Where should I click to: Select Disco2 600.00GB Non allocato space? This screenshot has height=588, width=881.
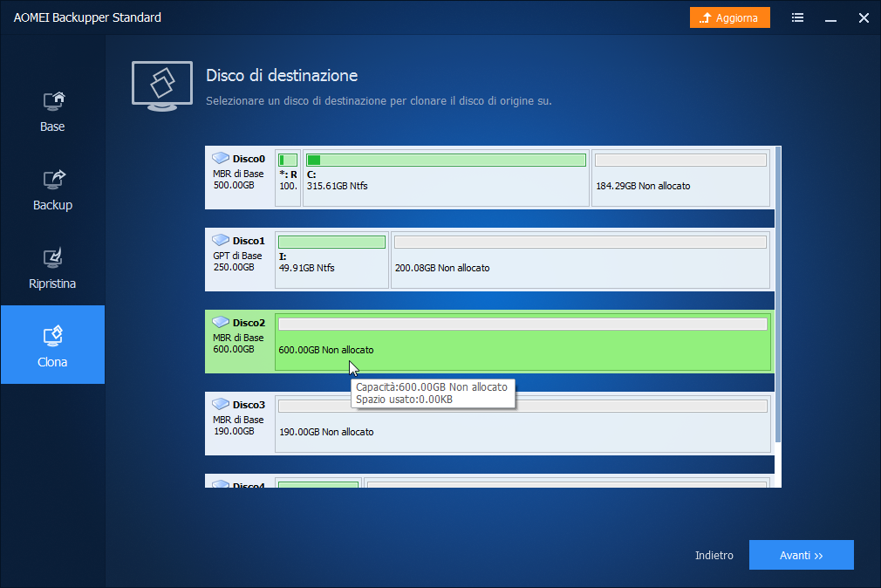522,342
